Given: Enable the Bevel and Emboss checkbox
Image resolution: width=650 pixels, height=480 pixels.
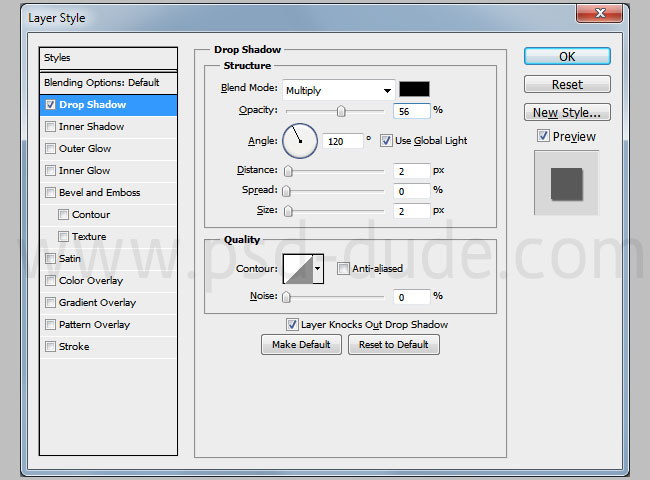Looking at the screenshot, I should click(x=50, y=192).
